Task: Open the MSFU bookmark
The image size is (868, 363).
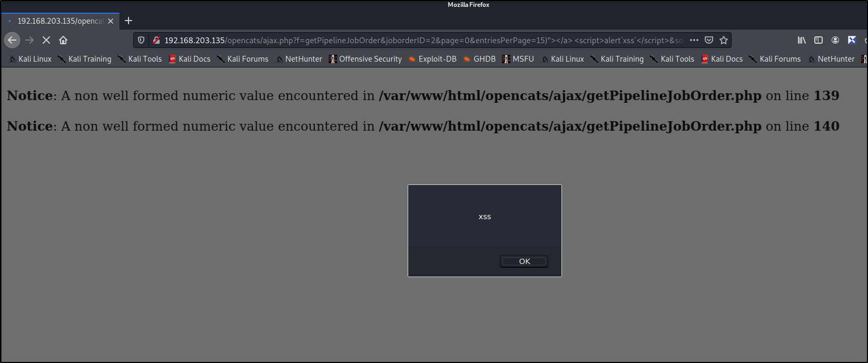Action: click(518, 59)
